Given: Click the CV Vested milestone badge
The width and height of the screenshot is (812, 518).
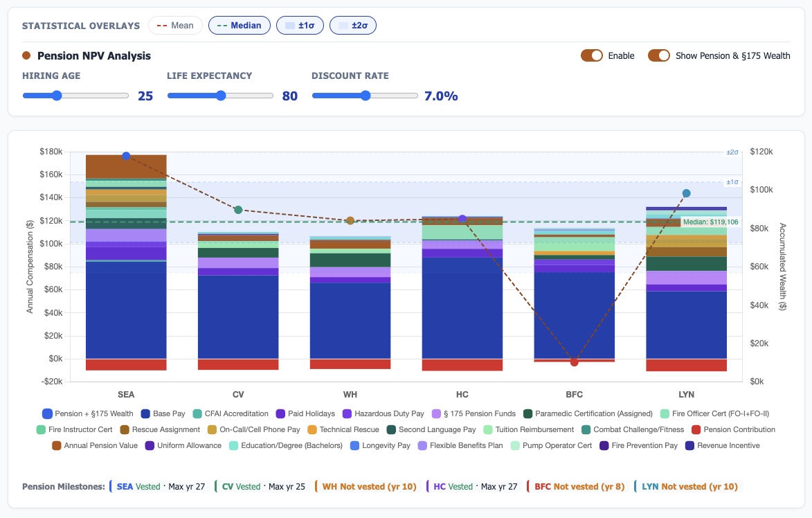Looking at the screenshot, I should coord(262,486).
